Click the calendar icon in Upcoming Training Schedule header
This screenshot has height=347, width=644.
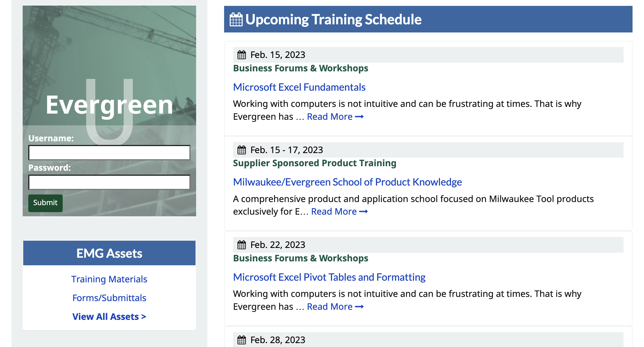pyautogui.click(x=236, y=20)
